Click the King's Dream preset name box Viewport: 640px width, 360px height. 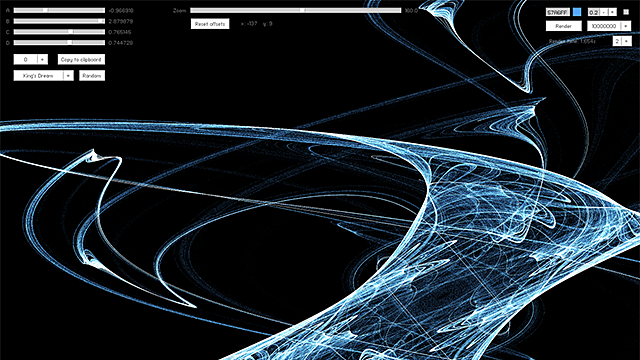pyautogui.click(x=38, y=76)
